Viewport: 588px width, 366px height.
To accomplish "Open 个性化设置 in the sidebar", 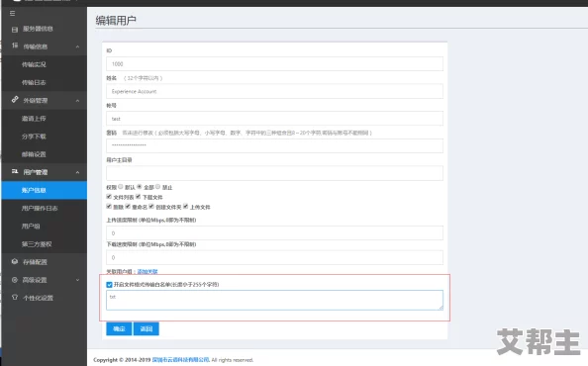I will point(45,298).
